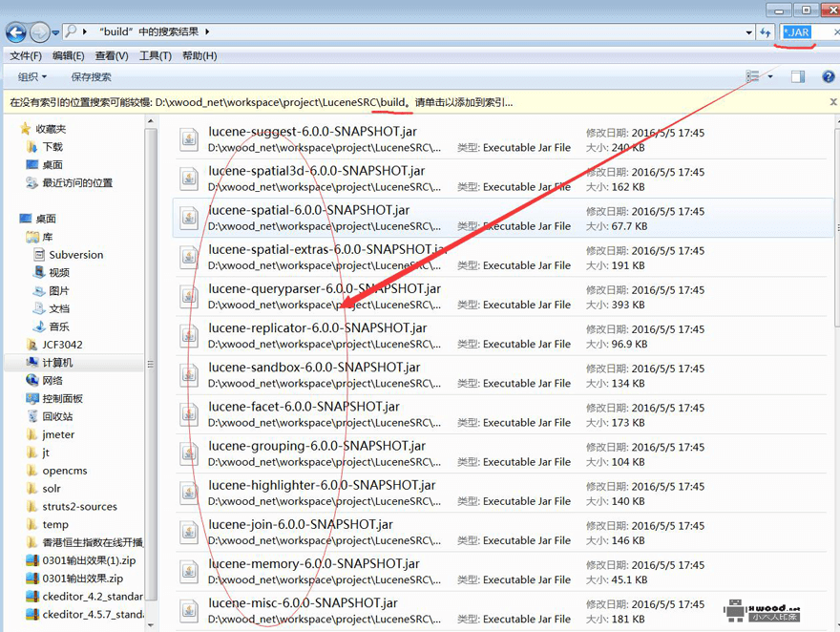Click the lucene-memory jar file icon

pyautogui.click(x=189, y=572)
